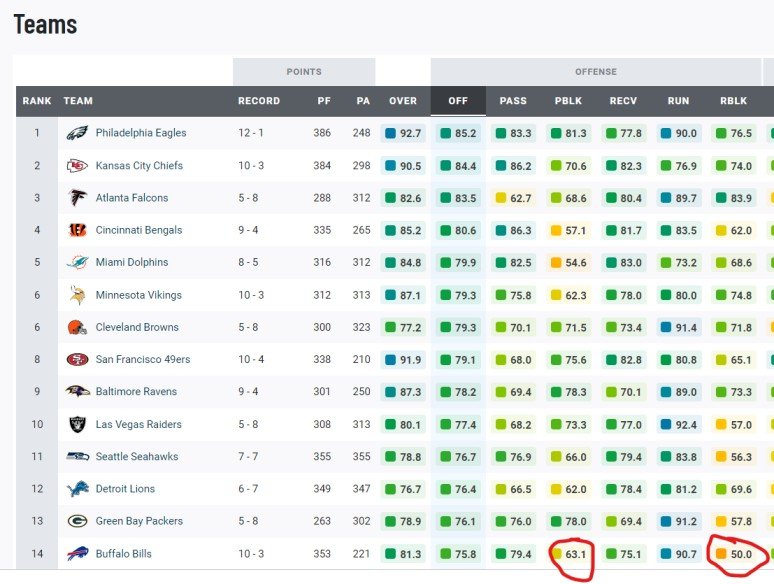The height and width of the screenshot is (584, 774).
Task: Open the Las Vegas Raiders team link
Action: (x=138, y=424)
